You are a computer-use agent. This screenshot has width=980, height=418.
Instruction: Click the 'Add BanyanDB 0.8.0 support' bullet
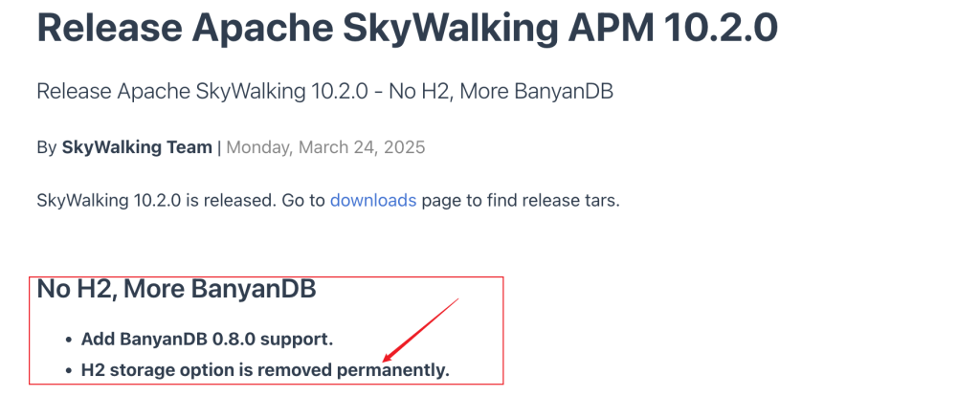[207, 340]
